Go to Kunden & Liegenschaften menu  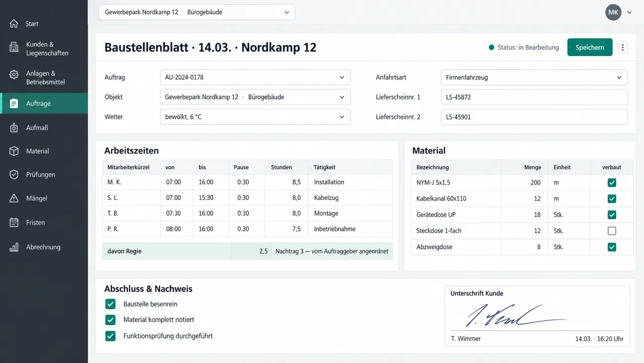point(44,48)
